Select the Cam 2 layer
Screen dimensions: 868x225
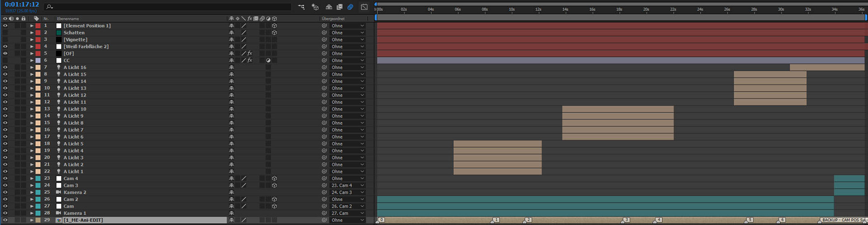click(x=71, y=199)
